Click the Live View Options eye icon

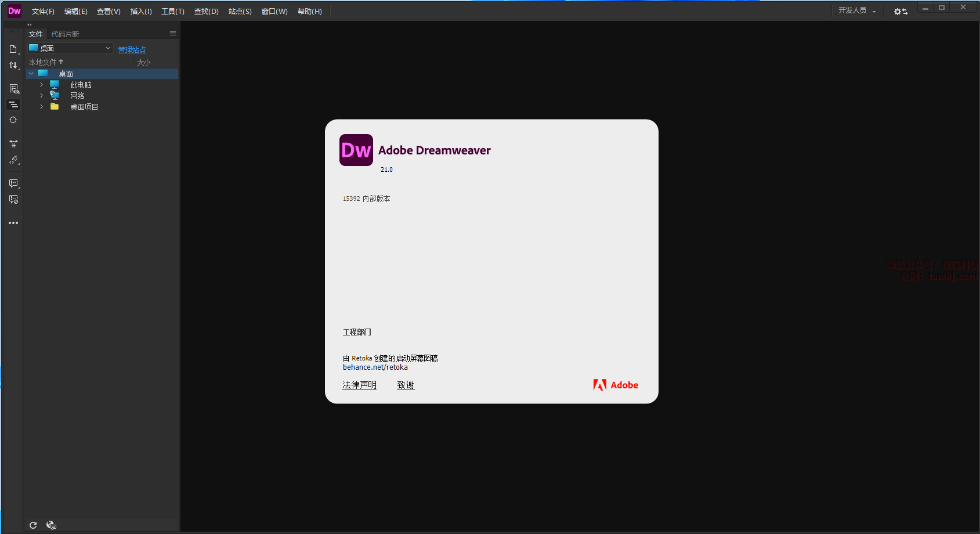(x=13, y=89)
